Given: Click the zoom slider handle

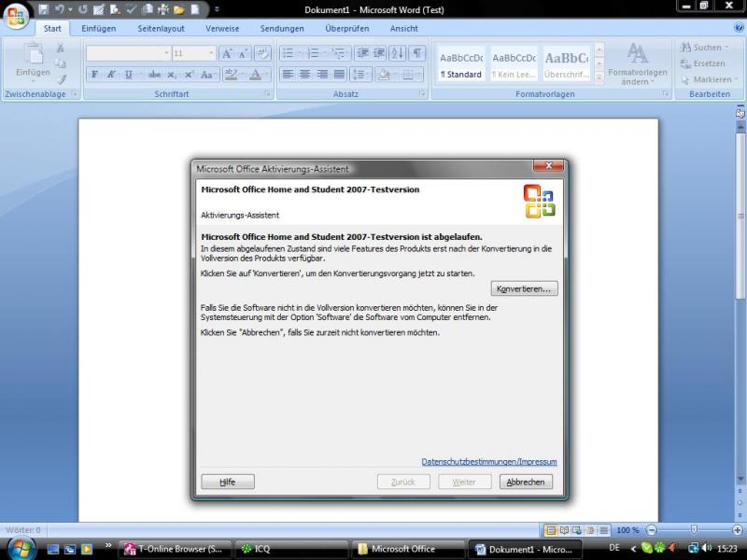Looking at the screenshot, I should point(693,530).
